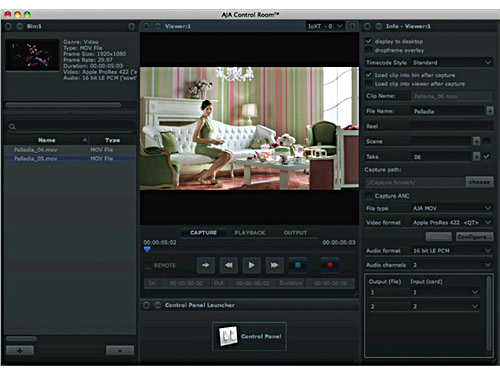
Task: Click the horizontal scrollbar at Bin list bottom
Action: 21,339
